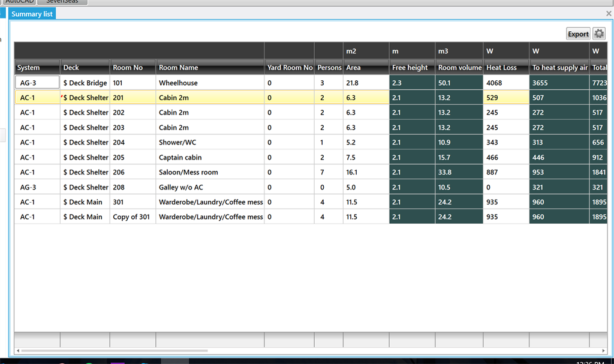
Task: Close the Summary list panel
Action: 609,14
